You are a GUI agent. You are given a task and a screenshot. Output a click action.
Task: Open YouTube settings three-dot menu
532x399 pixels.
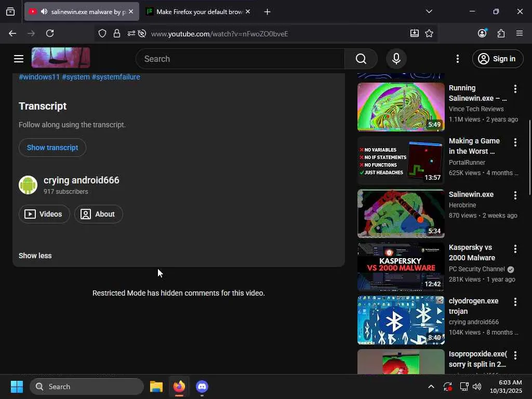coord(458,59)
